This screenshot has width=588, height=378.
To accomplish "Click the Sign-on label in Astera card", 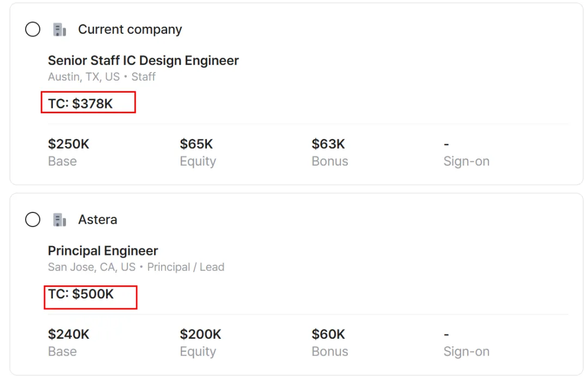I will pyautogui.click(x=466, y=352).
